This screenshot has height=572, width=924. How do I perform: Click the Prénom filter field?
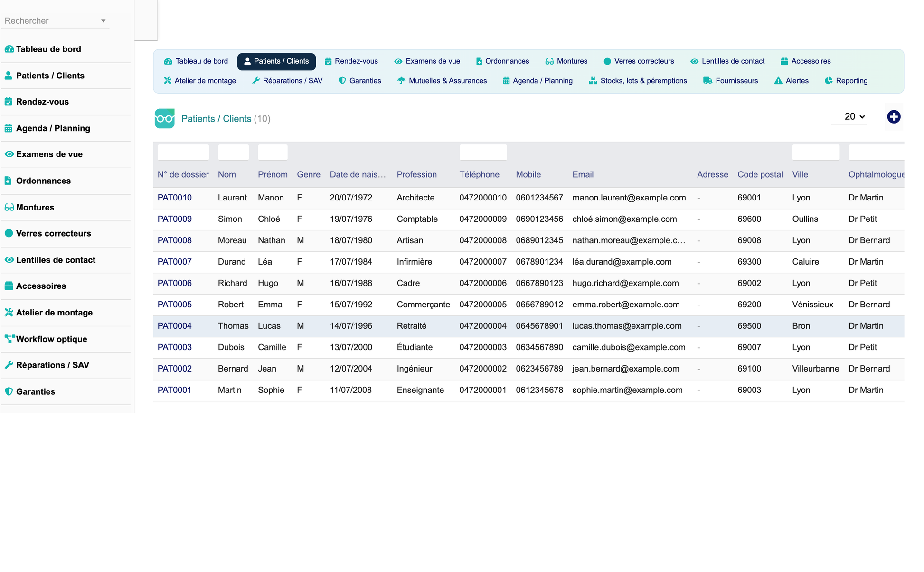[273, 152]
